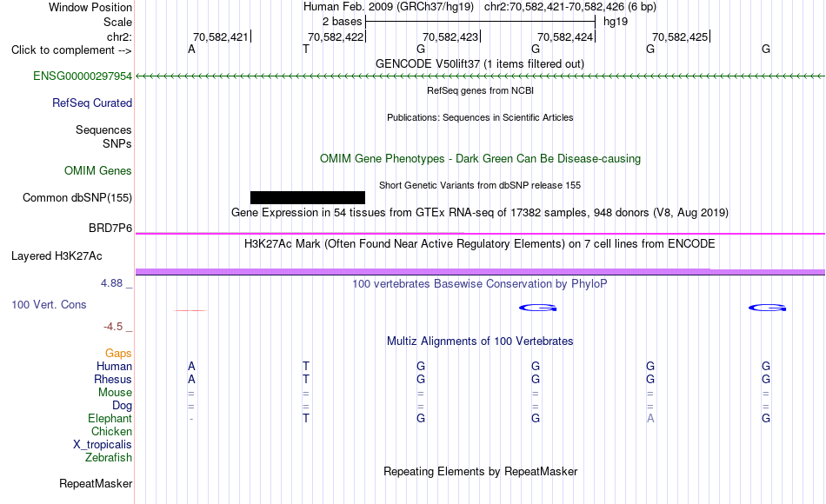Open RefSeq Curated track settings
The image size is (826, 504).
tap(91, 103)
